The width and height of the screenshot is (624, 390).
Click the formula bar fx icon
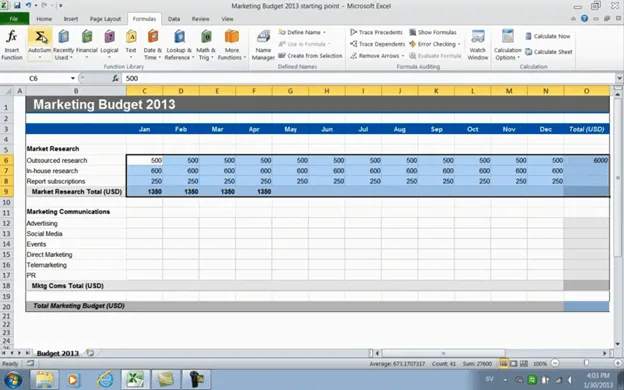(x=115, y=78)
